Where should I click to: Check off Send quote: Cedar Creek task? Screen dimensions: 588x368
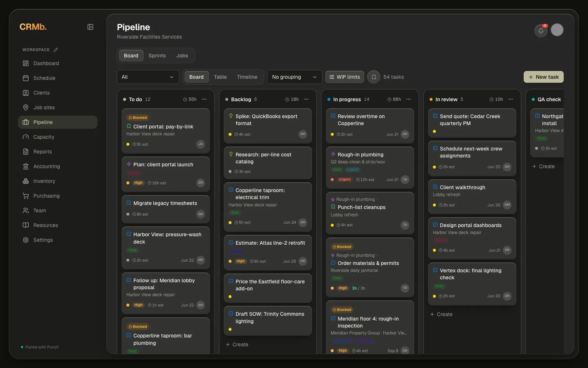[435, 116]
